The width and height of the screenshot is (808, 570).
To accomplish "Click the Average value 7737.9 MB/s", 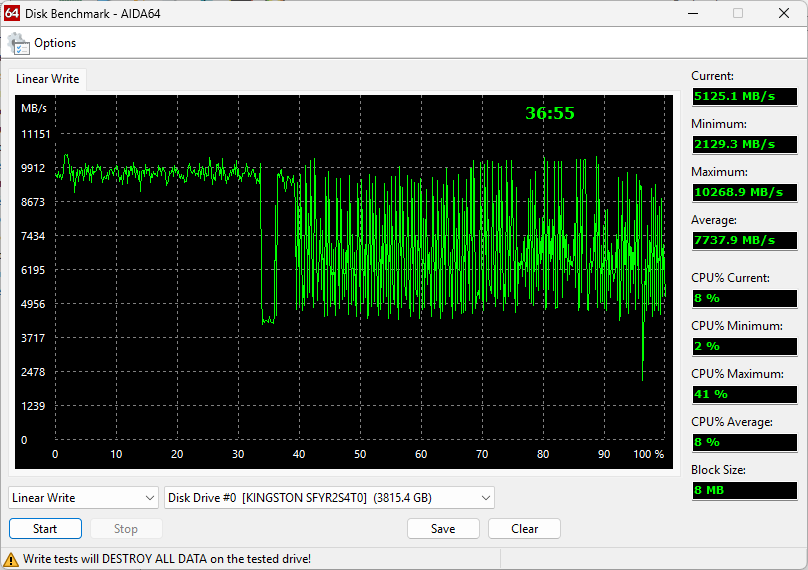I will pos(745,240).
